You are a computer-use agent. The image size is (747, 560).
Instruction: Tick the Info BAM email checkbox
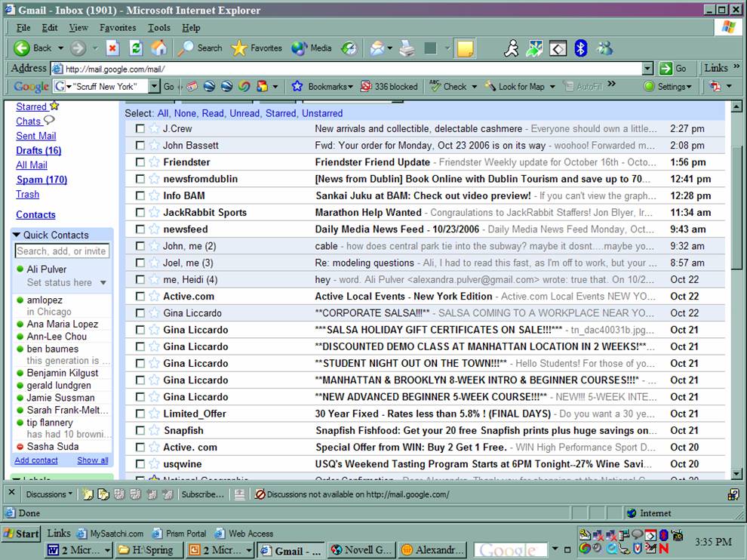(x=140, y=195)
